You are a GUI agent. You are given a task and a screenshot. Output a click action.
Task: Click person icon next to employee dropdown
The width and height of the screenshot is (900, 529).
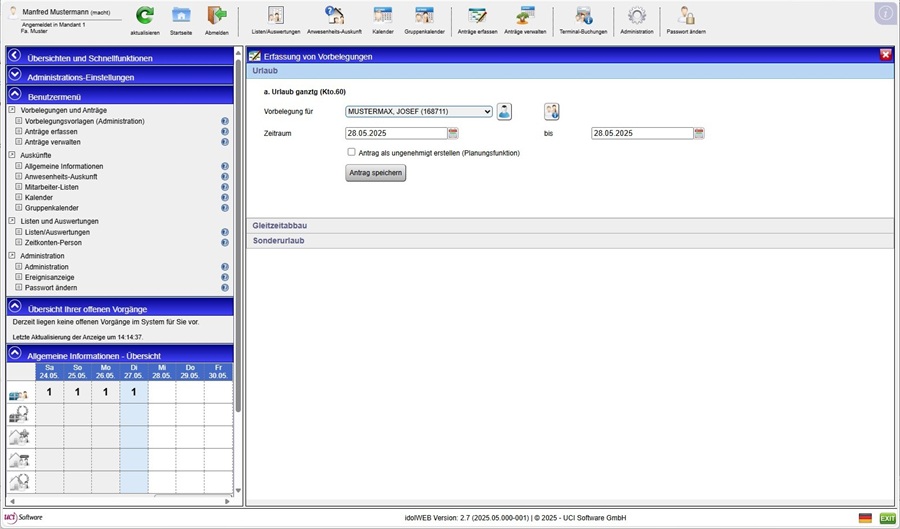pyautogui.click(x=505, y=111)
